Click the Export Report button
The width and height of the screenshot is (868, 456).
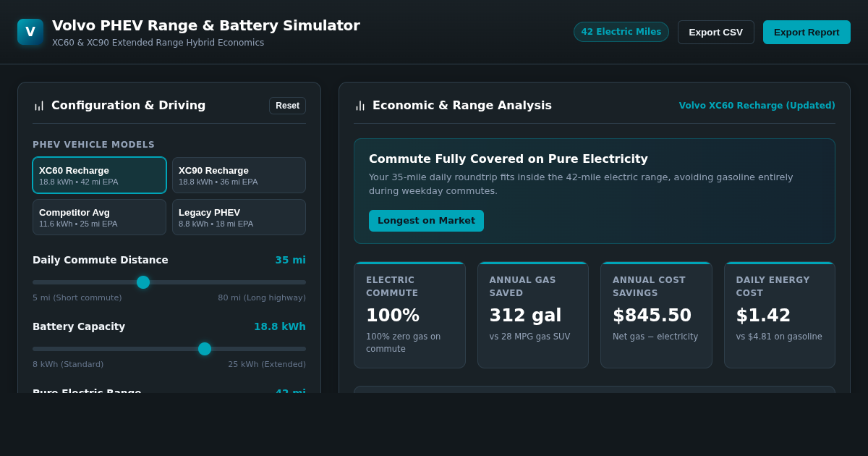[x=807, y=32]
